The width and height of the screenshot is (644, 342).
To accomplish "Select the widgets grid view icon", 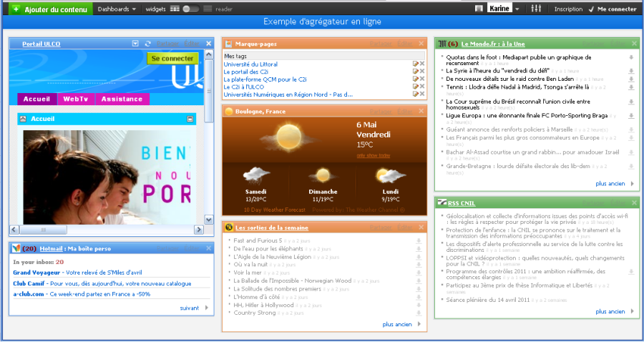I will tap(175, 9).
